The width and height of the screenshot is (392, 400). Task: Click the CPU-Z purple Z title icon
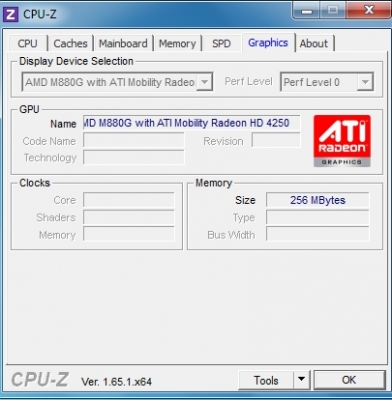click(10, 14)
